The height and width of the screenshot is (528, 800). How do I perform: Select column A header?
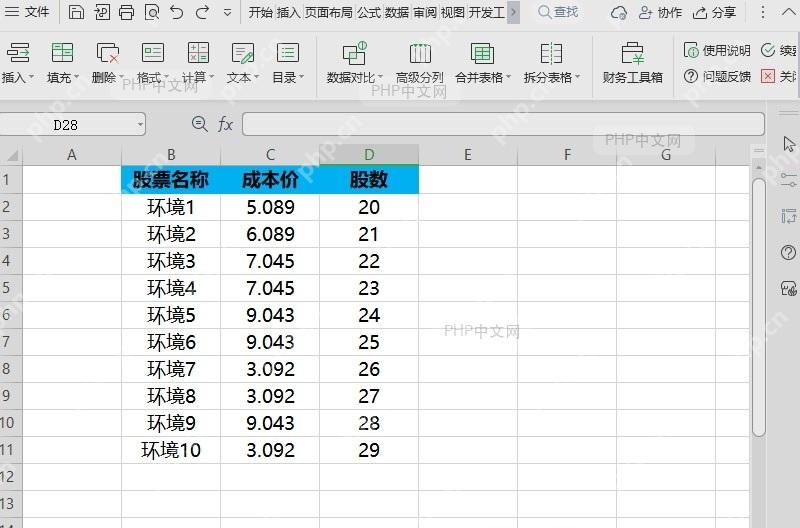point(72,155)
